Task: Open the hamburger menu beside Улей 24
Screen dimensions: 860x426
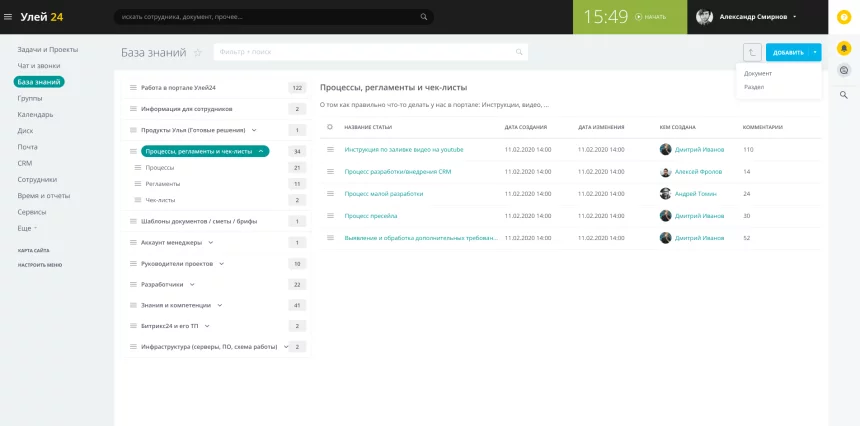Action: 9,16
